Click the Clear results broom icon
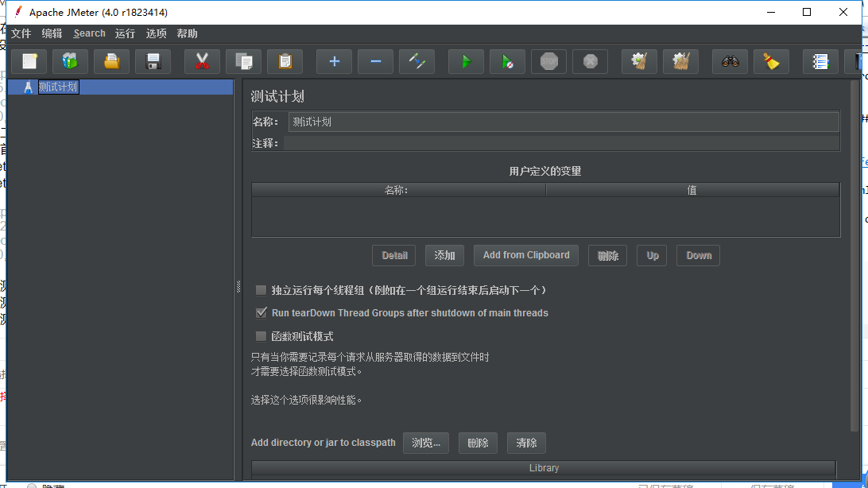Screen dimensions: 868x488 click(639, 61)
